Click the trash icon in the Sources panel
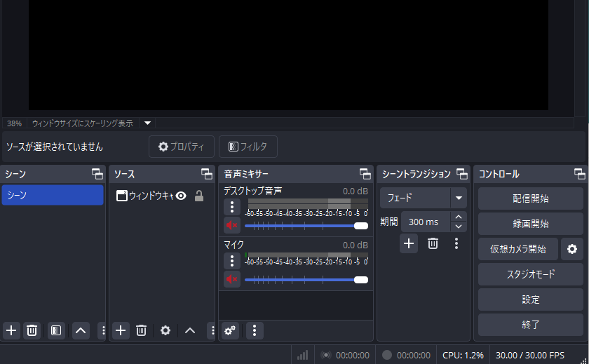 [141, 330]
